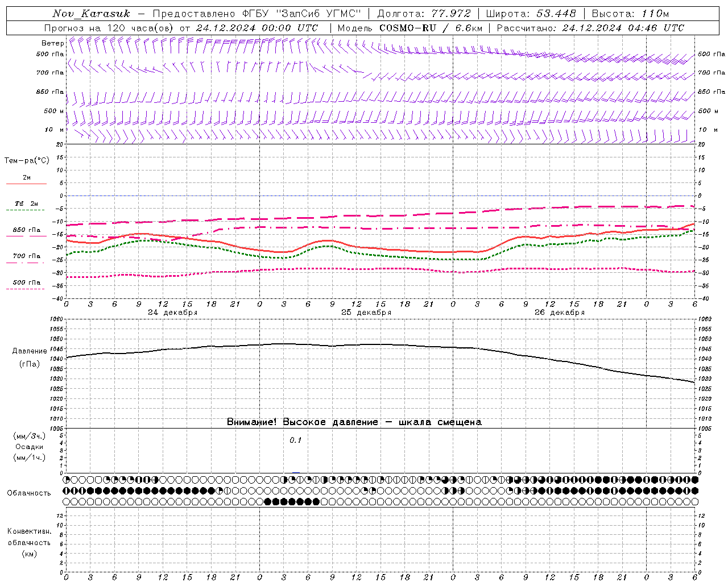Click the 0.1 precipitation value
728x582 pixels.
point(296,440)
